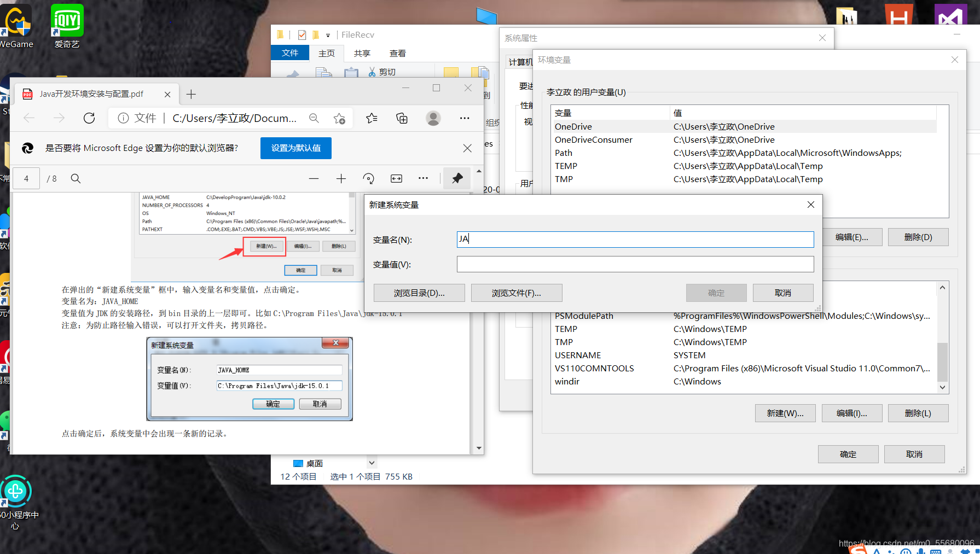Select Path user variable row
The image size is (980, 554).
(x=744, y=153)
